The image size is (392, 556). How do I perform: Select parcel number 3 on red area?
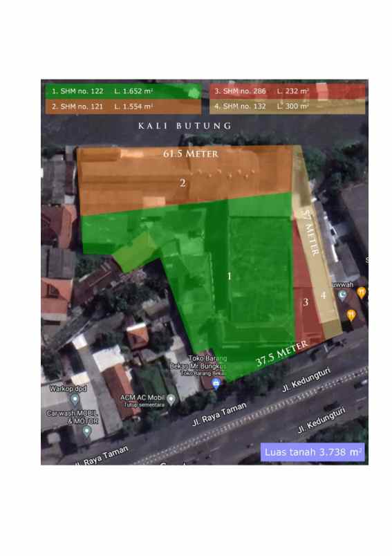tap(306, 302)
